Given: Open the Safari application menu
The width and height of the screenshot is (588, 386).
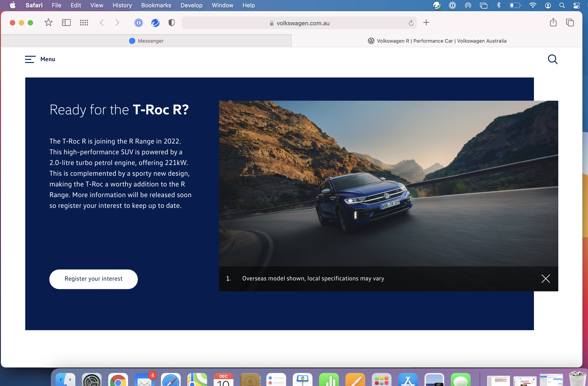Looking at the screenshot, I should pos(34,5).
